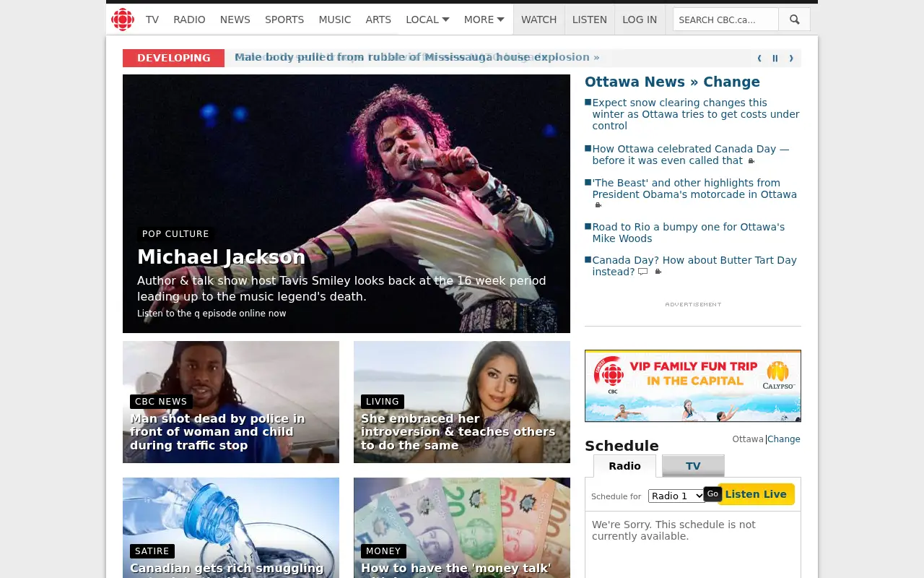
Task: Switch to the TV schedule tab
Action: click(x=693, y=466)
